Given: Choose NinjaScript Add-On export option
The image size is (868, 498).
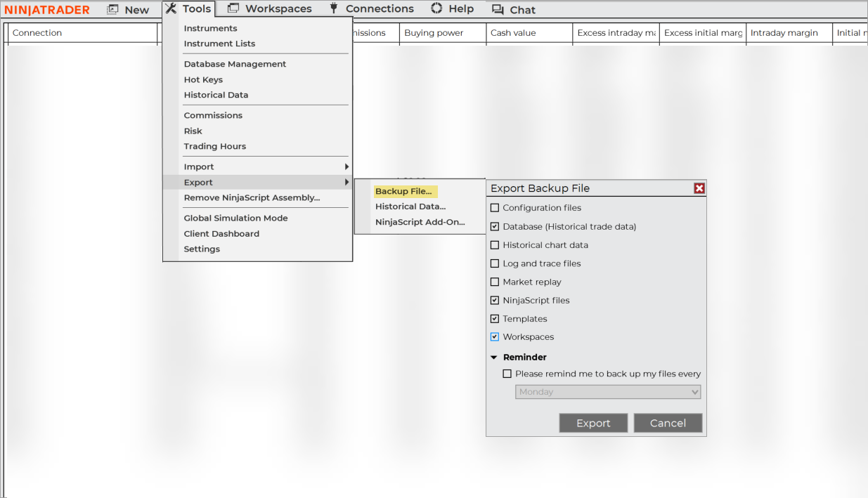Looking at the screenshot, I should click(x=420, y=222).
